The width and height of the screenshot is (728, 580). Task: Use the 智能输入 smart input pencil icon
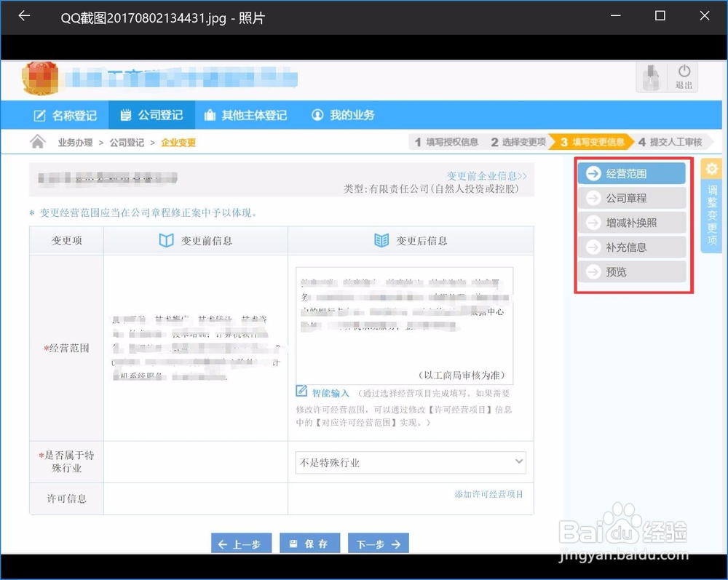[302, 392]
